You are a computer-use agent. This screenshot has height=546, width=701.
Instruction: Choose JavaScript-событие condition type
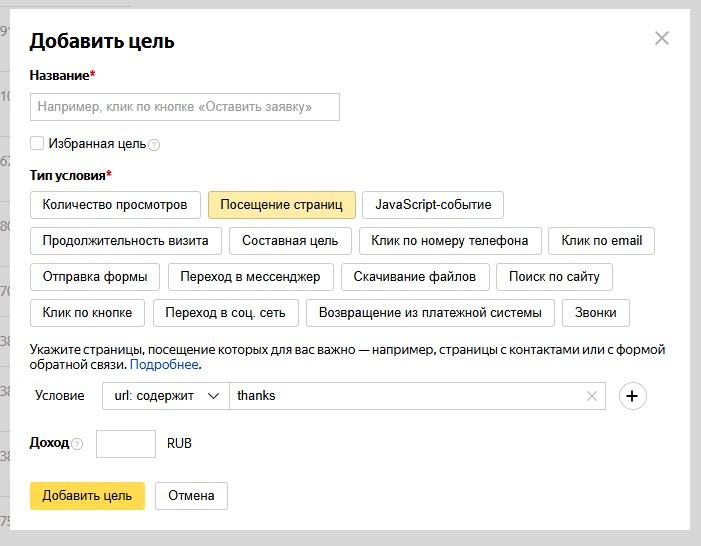[x=433, y=205]
